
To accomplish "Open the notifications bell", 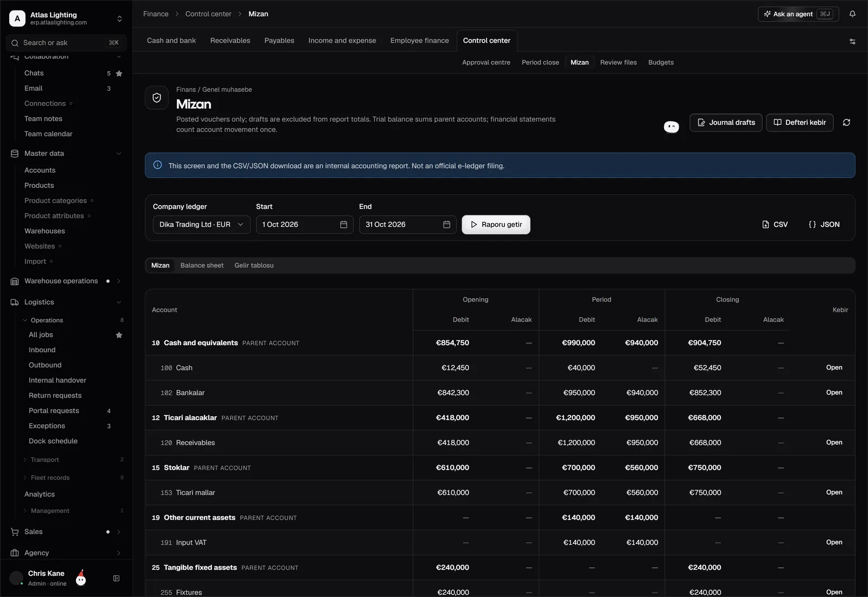I will pyautogui.click(x=852, y=14).
